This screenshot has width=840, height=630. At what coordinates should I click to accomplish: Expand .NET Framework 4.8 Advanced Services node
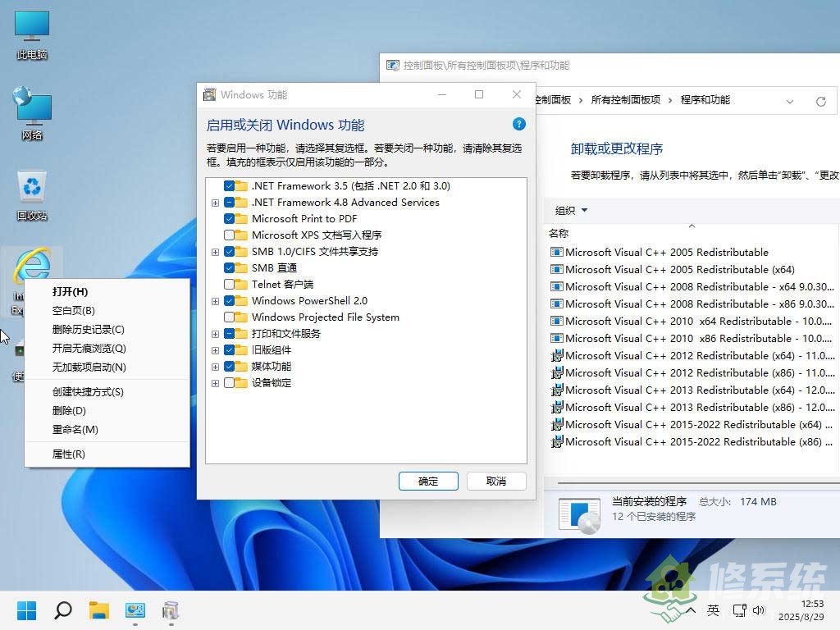pos(216,203)
